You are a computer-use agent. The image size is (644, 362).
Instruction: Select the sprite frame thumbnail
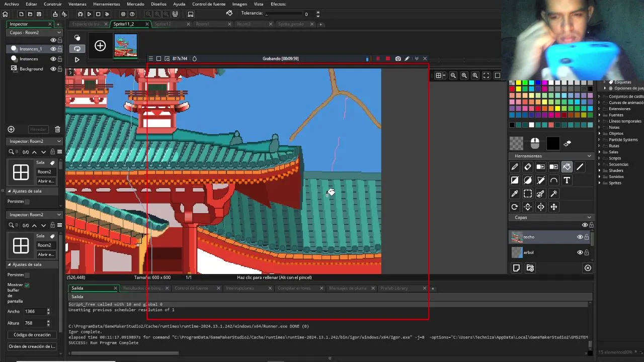pos(125,46)
